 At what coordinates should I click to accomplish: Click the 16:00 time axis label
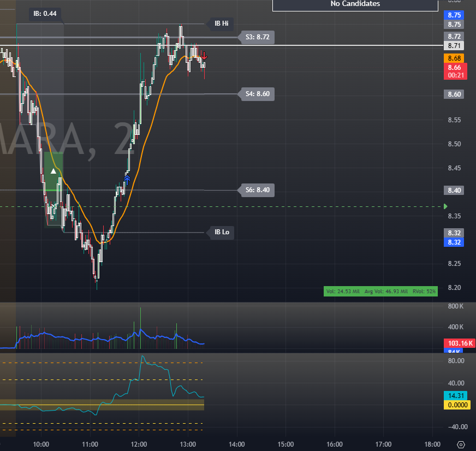(x=334, y=444)
